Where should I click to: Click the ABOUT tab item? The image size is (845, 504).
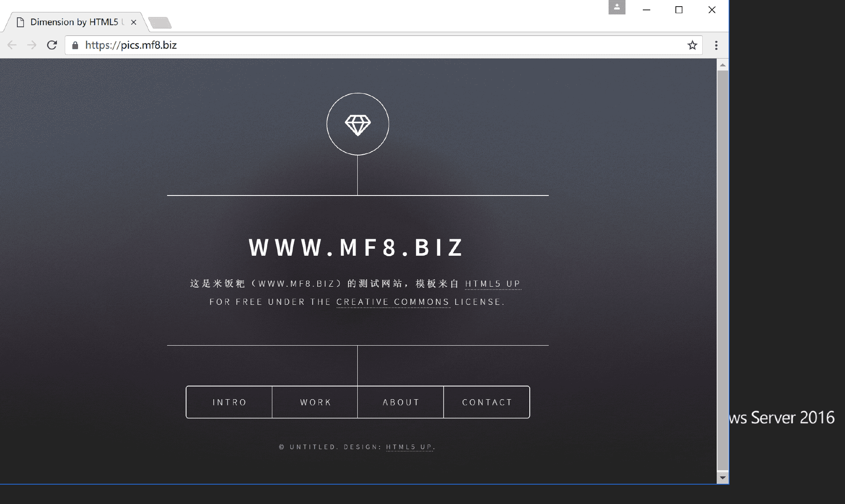[x=400, y=402]
